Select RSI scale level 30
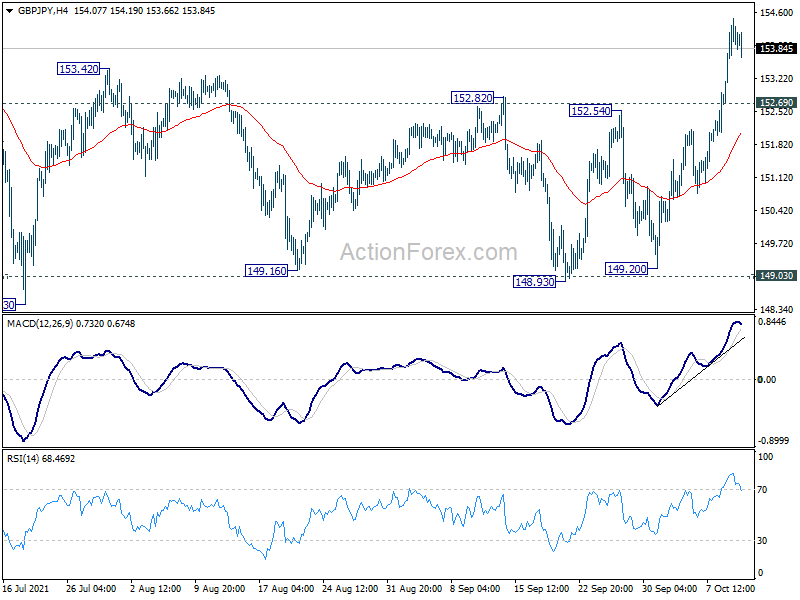Image resolution: width=800 pixels, height=600 pixels. click(762, 541)
